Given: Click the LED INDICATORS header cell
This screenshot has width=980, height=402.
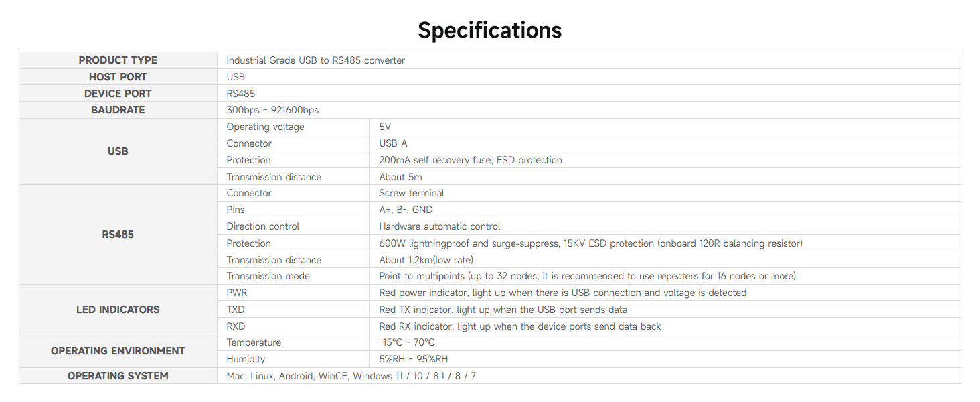Looking at the screenshot, I should tap(118, 310).
